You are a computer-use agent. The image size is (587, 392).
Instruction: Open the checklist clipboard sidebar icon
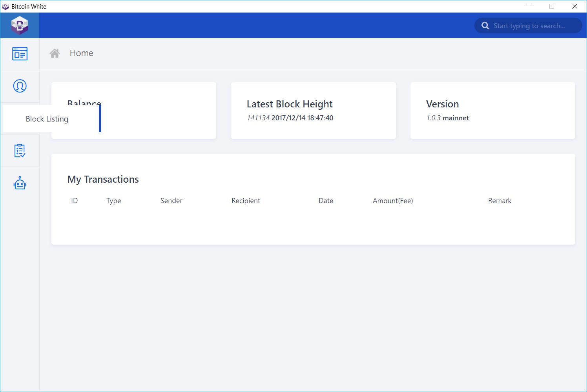click(20, 151)
